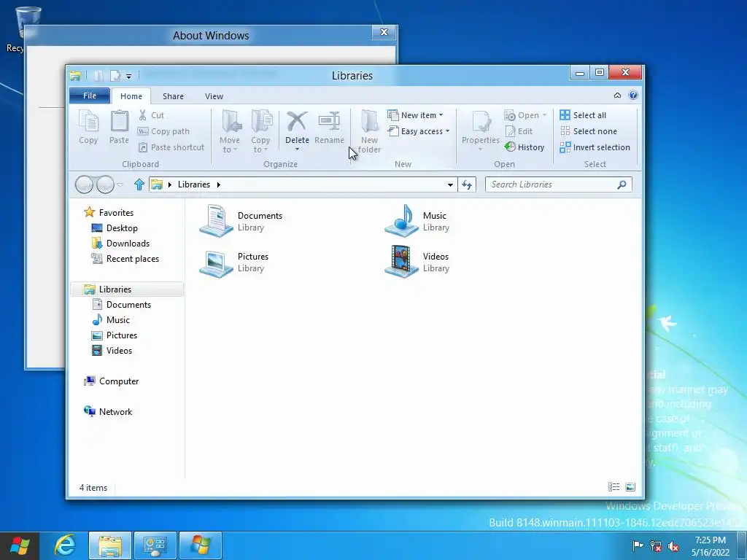Switch to the Home tab
The height and width of the screenshot is (560, 747).
click(x=131, y=96)
